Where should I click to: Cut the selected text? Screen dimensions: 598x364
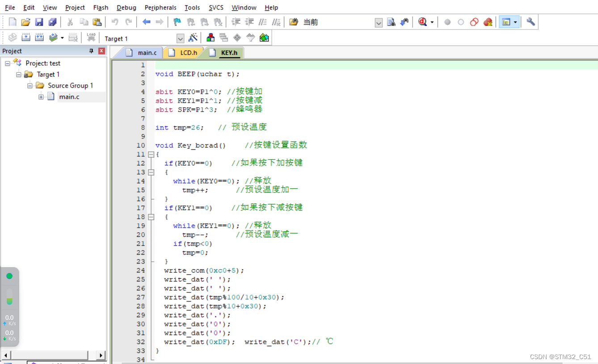(x=70, y=22)
